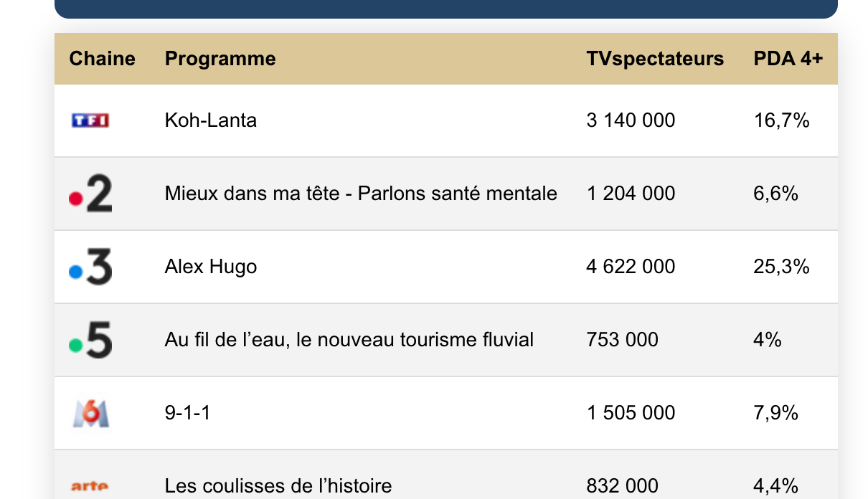Click Au fil de l'eau programme title
868x499 pixels.
coord(349,340)
